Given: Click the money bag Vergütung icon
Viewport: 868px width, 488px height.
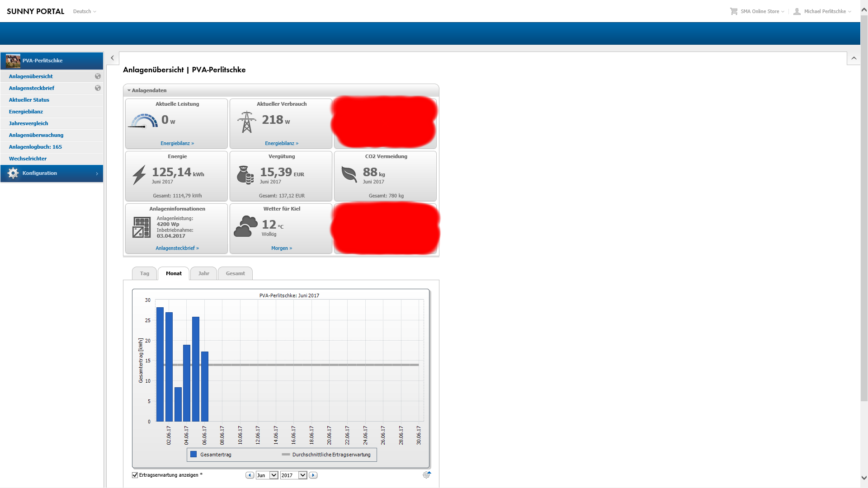Looking at the screenshot, I should [x=245, y=175].
